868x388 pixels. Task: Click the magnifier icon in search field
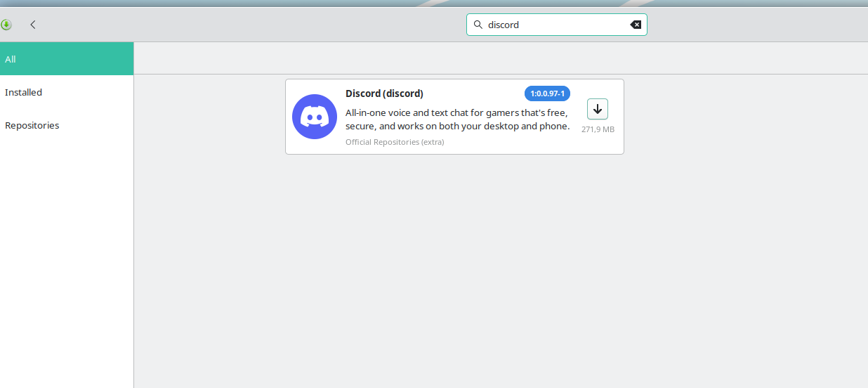478,25
